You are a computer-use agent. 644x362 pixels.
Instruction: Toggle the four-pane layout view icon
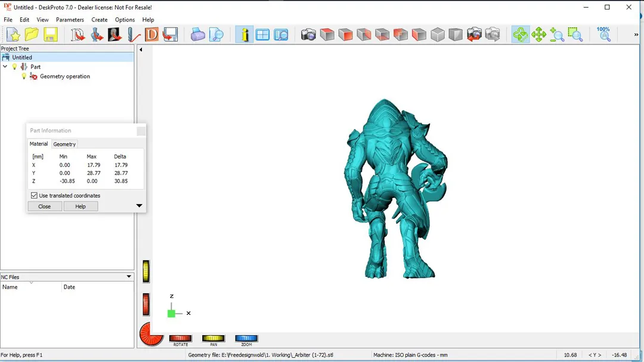pyautogui.click(x=262, y=35)
